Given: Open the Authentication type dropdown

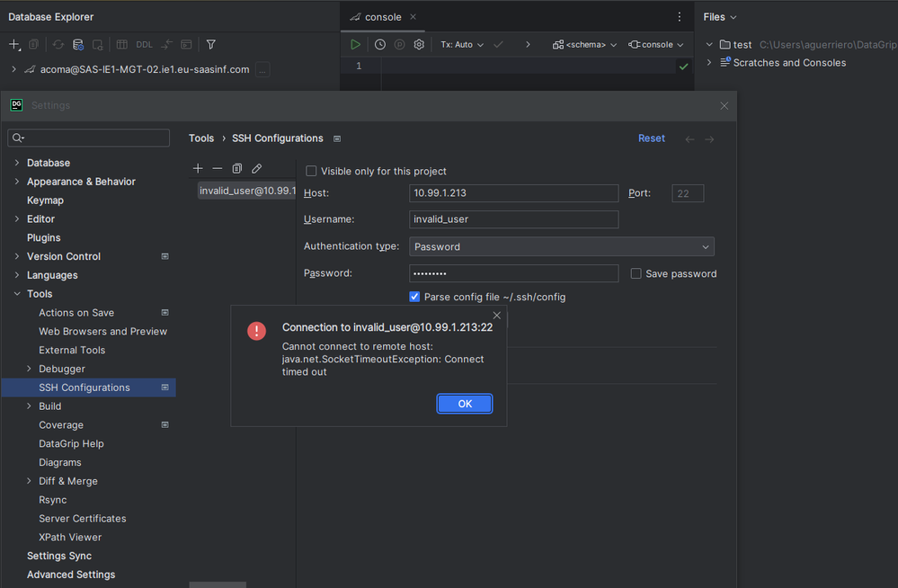Looking at the screenshot, I should coord(562,246).
